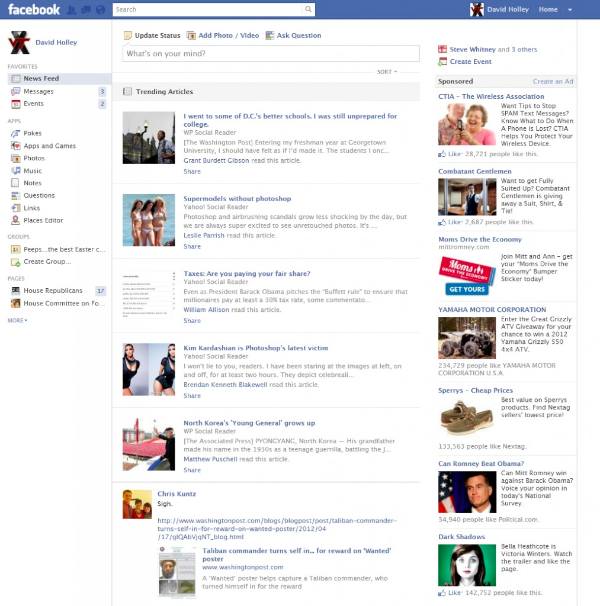Open the Music app icon
The image size is (600, 606).
click(15, 171)
